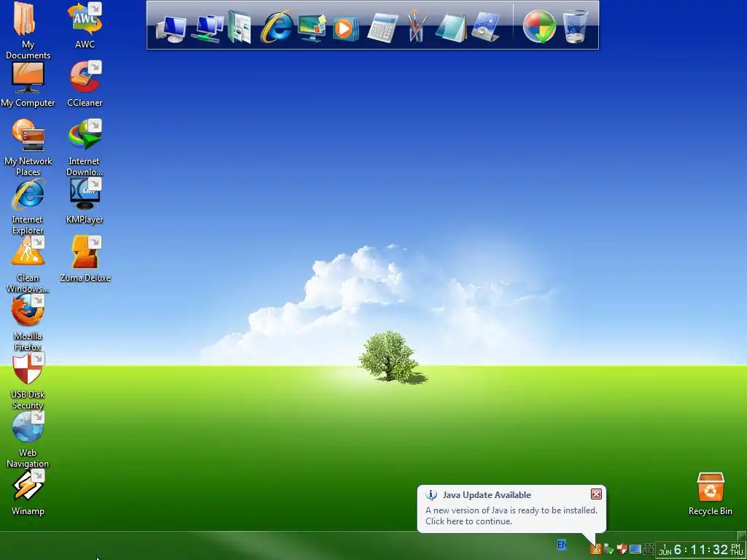Click the Java update balloon message text
This screenshot has height=560, width=747.
coord(511,516)
